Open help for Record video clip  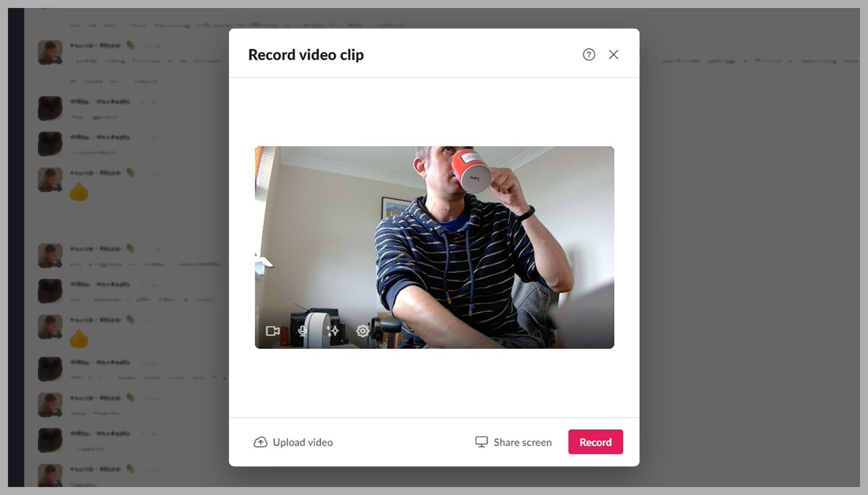pyautogui.click(x=589, y=54)
